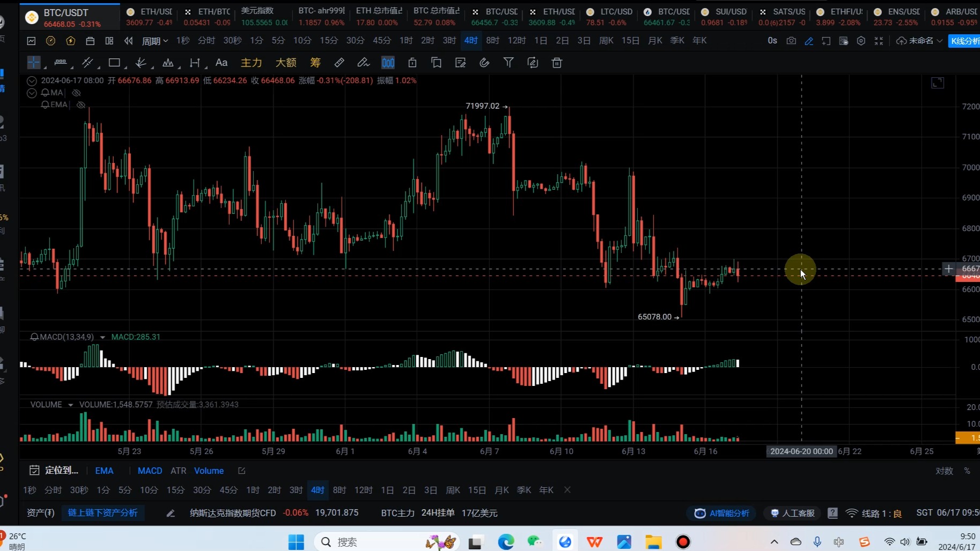Select the brush pen drawing icon
This screenshot has width=980, height=551.
coord(364,63)
